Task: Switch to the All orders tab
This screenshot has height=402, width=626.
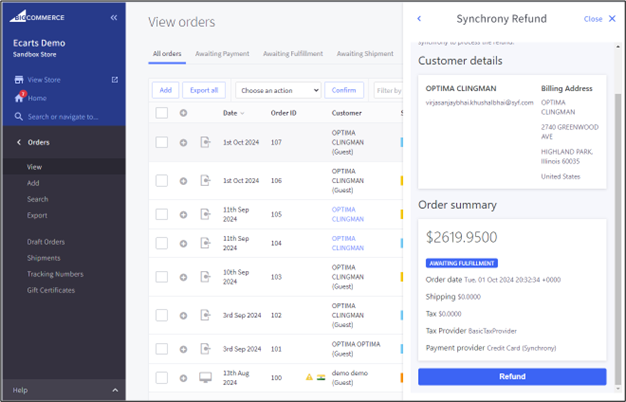Action: [167, 53]
